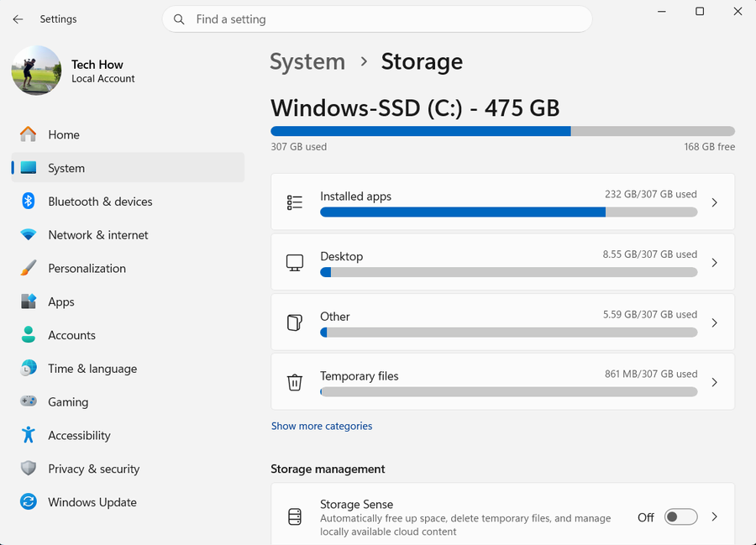Click Show more categories link
756x545 pixels.
[x=322, y=426]
